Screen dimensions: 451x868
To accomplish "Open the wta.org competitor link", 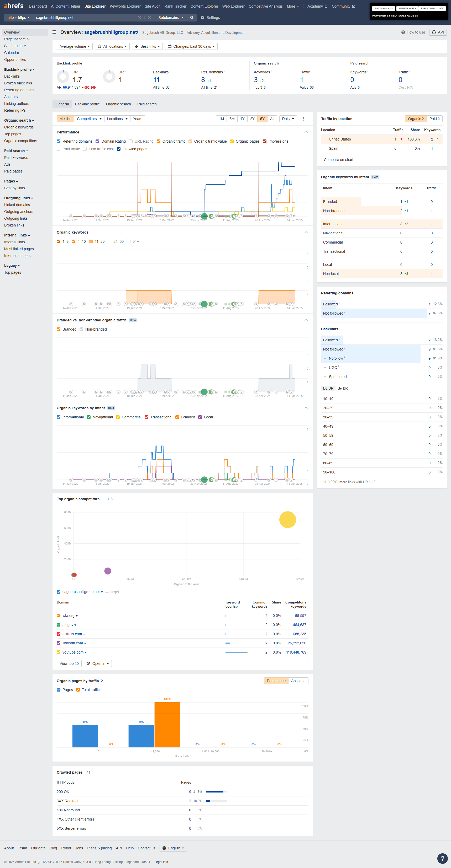I will (69, 616).
